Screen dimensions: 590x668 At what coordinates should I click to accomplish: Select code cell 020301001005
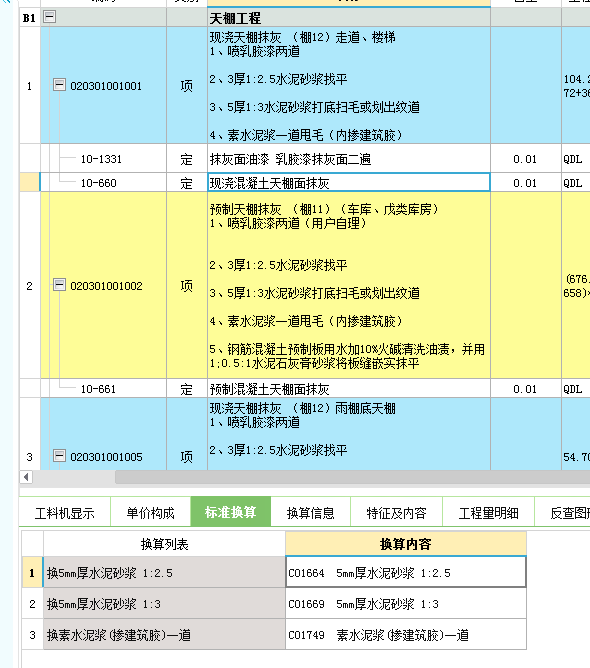coord(106,457)
